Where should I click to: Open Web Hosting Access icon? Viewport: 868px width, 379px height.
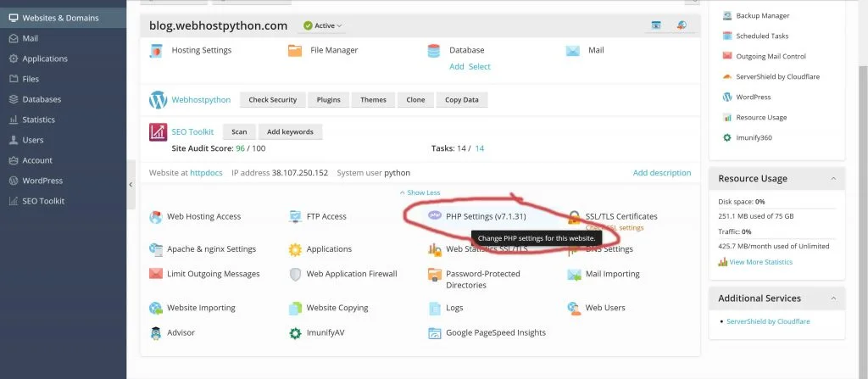coord(156,217)
